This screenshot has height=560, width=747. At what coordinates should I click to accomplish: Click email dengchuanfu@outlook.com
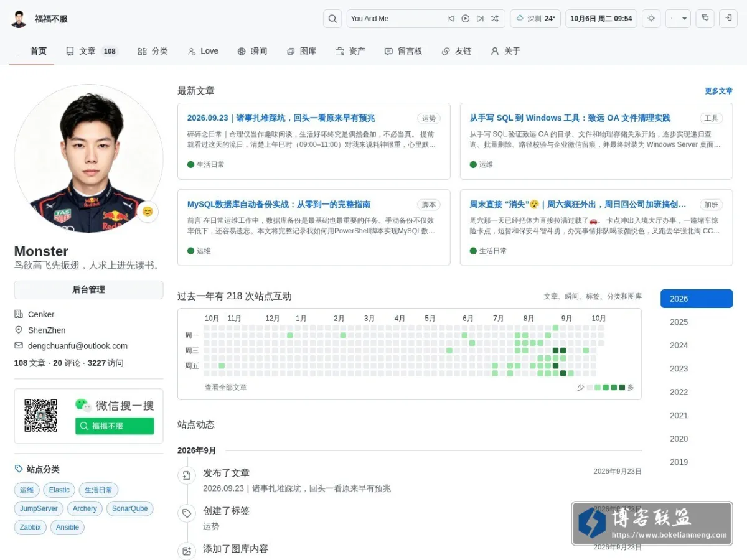(x=78, y=346)
